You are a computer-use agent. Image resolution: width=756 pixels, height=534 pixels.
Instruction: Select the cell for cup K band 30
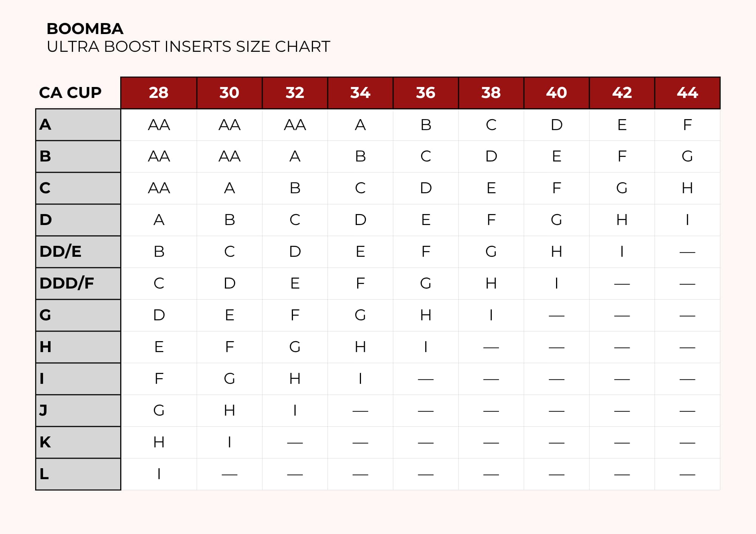(229, 442)
